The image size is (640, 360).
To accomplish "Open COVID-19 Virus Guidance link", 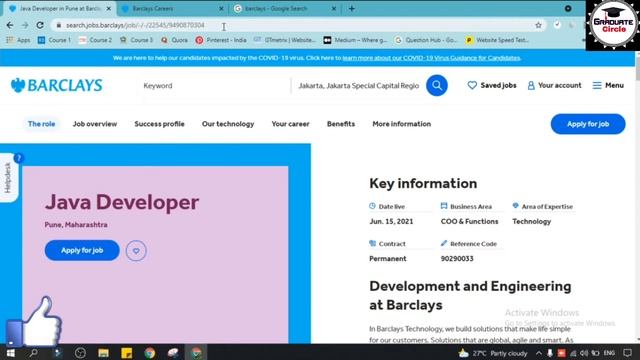I will 431,58.
